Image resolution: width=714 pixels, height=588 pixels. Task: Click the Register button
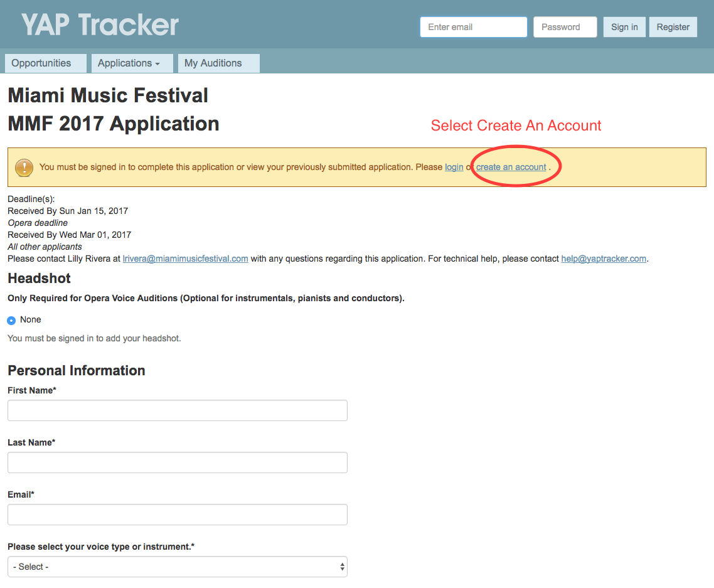point(673,27)
